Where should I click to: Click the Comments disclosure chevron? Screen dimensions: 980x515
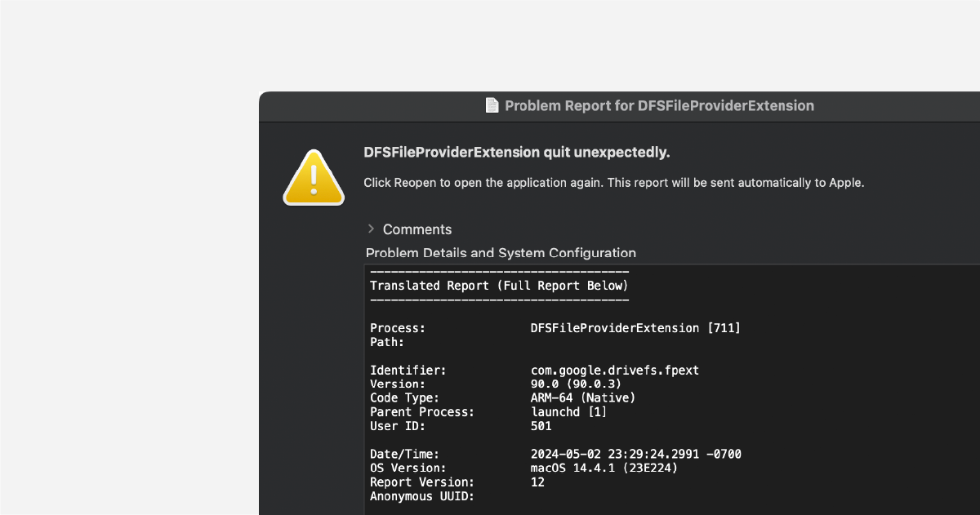coord(372,229)
